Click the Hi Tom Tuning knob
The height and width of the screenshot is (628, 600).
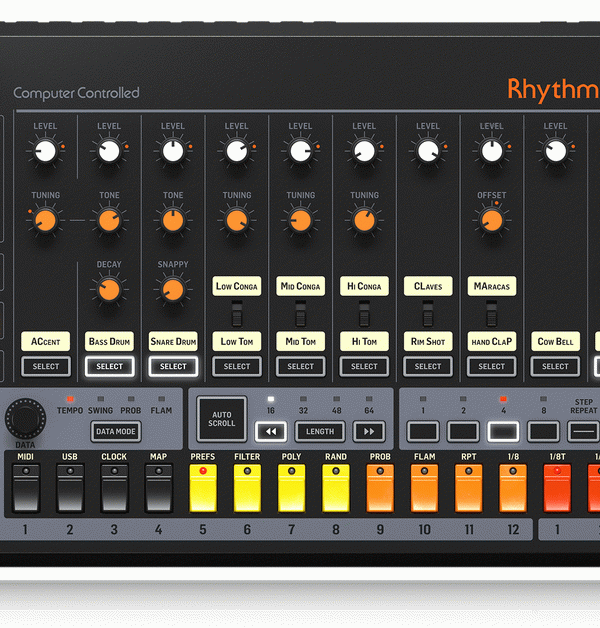(364, 221)
